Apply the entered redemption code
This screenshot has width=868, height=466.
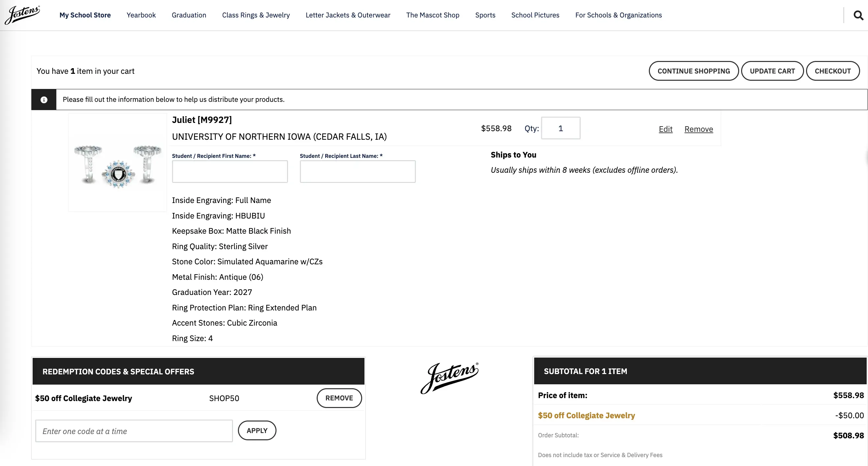[x=257, y=430]
